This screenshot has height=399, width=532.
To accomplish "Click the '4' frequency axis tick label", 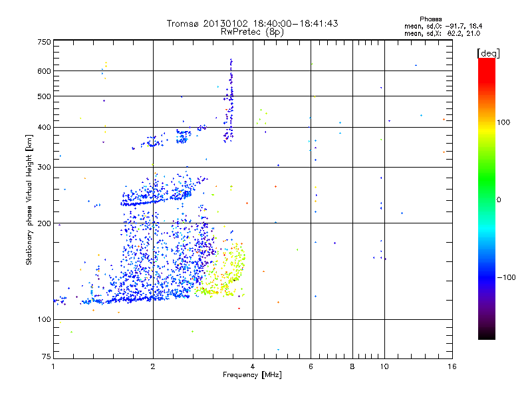I will point(253,366).
